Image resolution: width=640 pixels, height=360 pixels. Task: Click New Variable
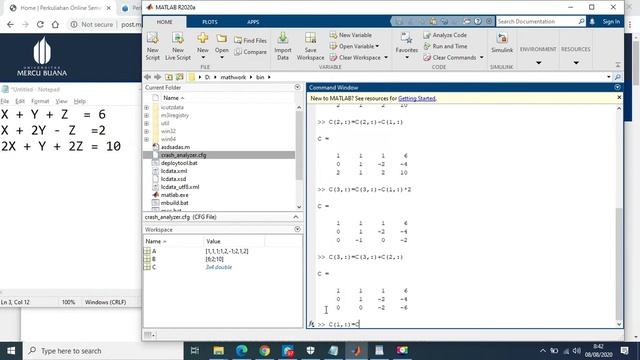351,35
